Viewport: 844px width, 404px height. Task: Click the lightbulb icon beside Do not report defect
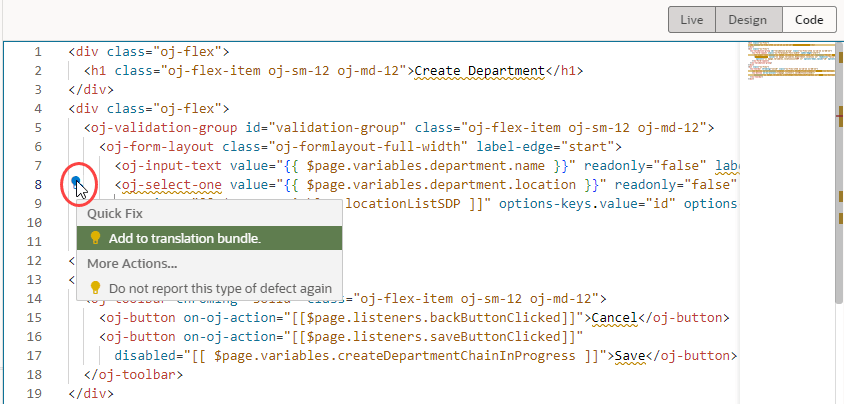(95, 288)
